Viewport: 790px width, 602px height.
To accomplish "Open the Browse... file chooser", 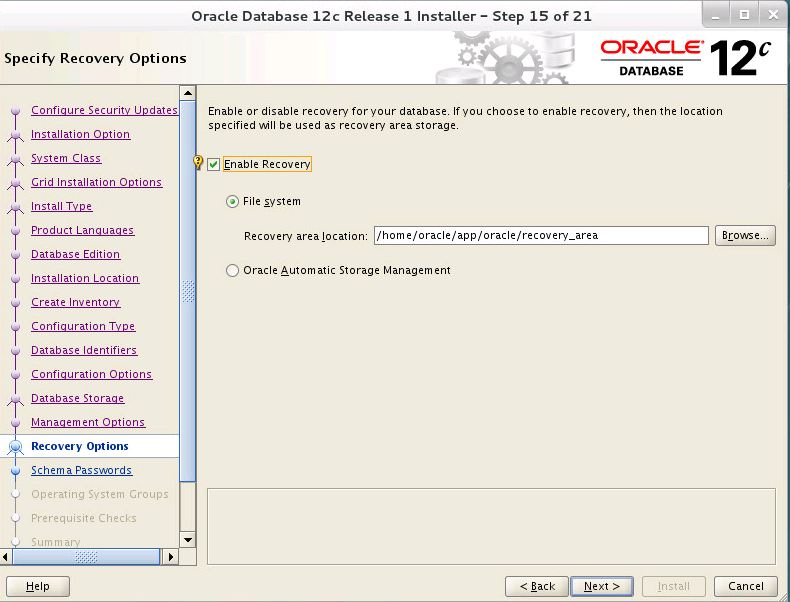I will point(745,235).
